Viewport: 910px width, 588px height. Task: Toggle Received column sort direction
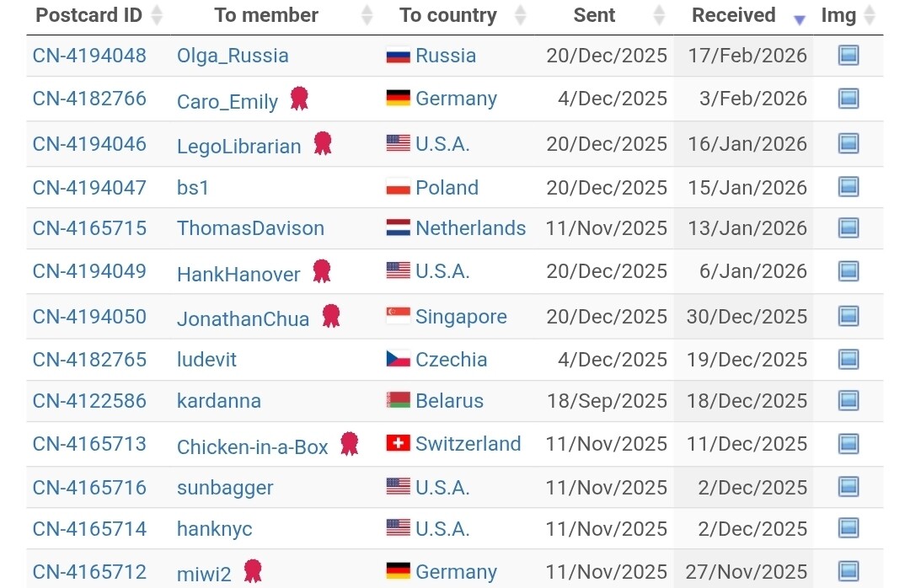click(800, 19)
